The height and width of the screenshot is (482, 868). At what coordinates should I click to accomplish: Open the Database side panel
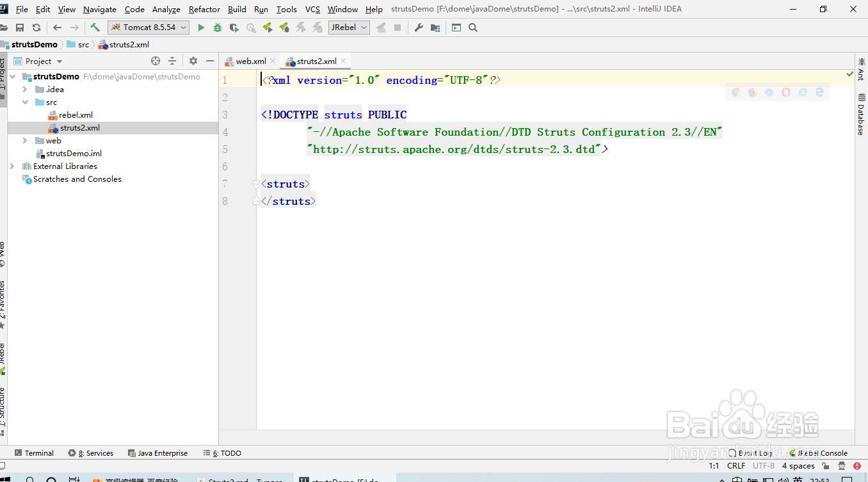[861, 115]
